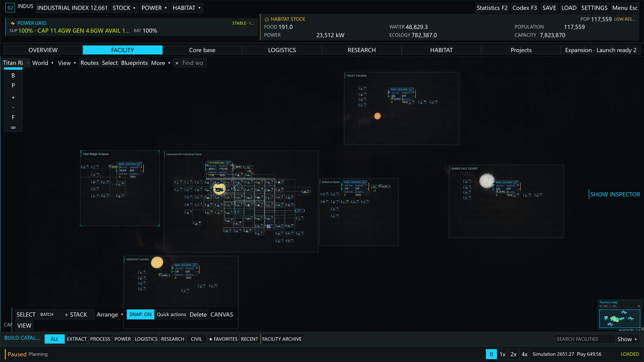Click the Routes button

(x=90, y=63)
